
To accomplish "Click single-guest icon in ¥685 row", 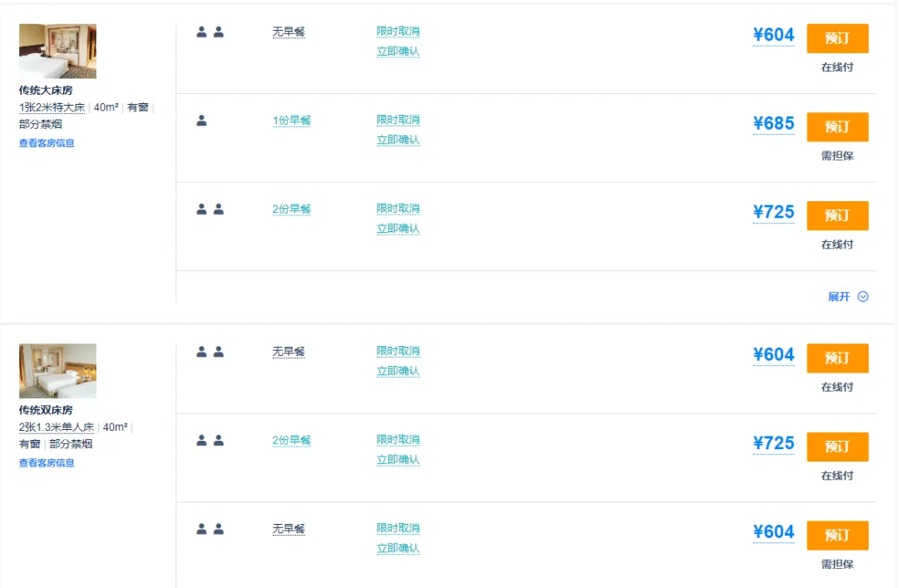I will [x=201, y=121].
